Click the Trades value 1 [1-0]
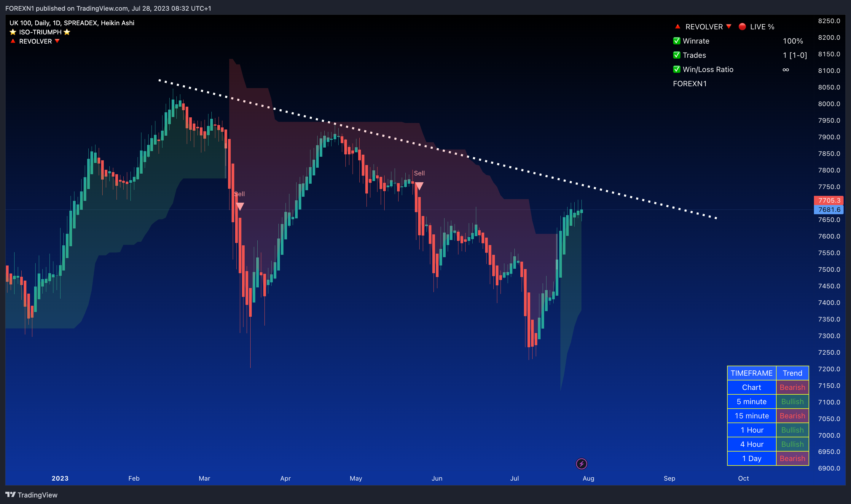This screenshot has height=504, width=851. tap(795, 55)
